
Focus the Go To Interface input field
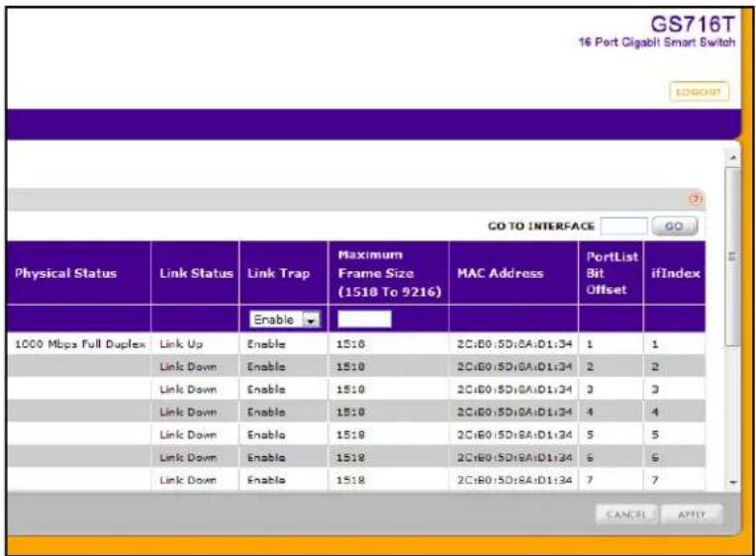point(623,227)
